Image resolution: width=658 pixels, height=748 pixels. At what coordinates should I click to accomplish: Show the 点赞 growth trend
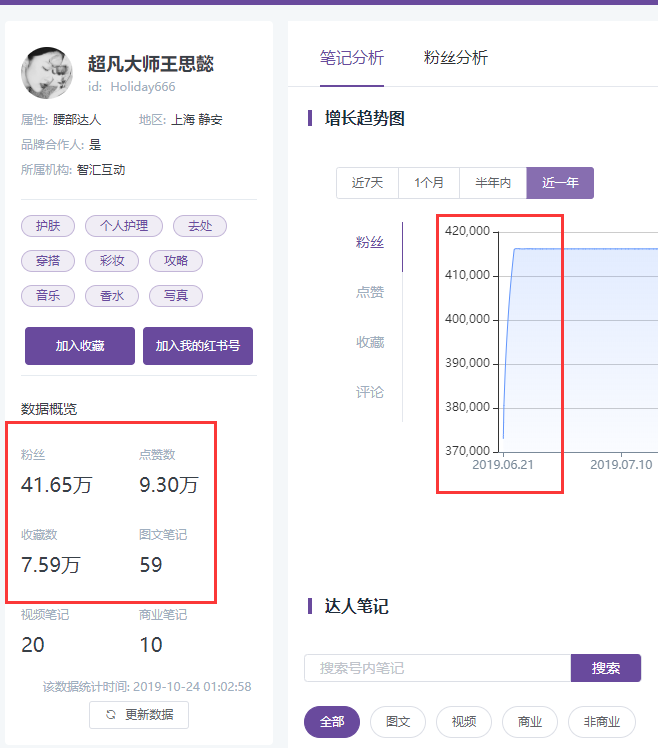pos(370,292)
